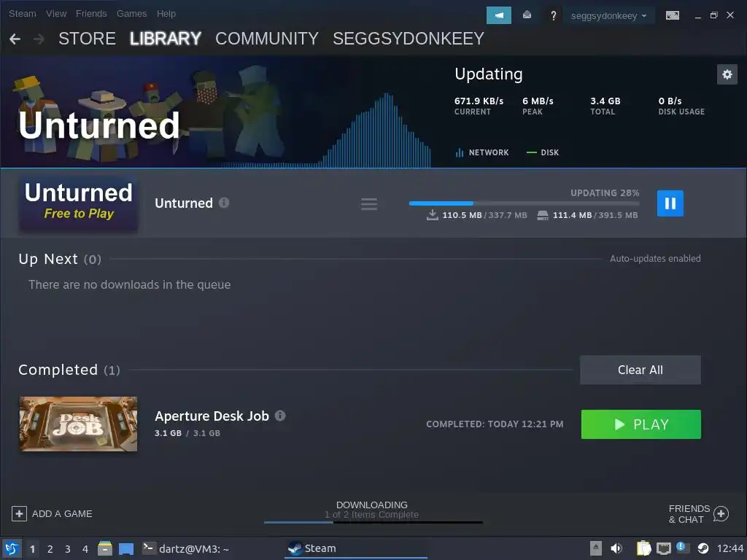Click the Unturned update progress bar
The height and width of the screenshot is (560, 747).
pyautogui.click(x=524, y=203)
